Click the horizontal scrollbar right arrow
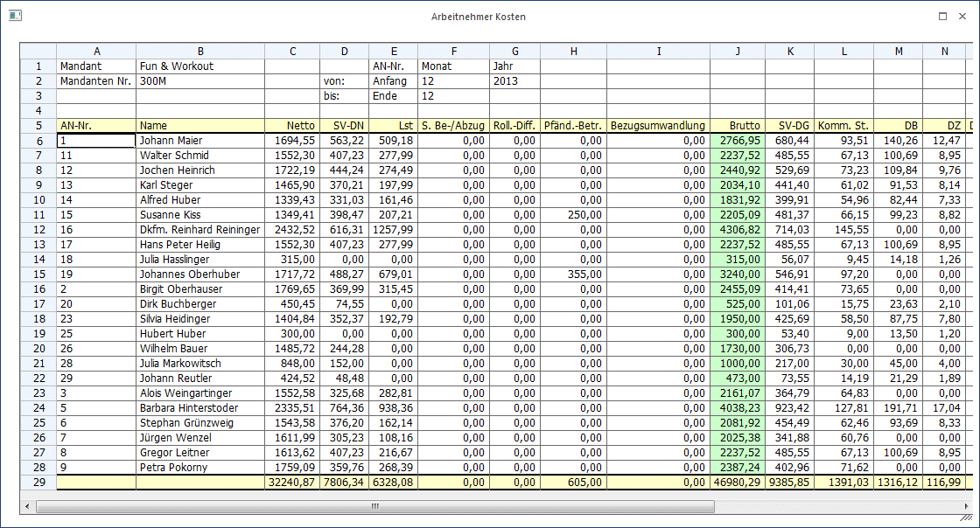This screenshot has height=528, width=980. (966, 506)
